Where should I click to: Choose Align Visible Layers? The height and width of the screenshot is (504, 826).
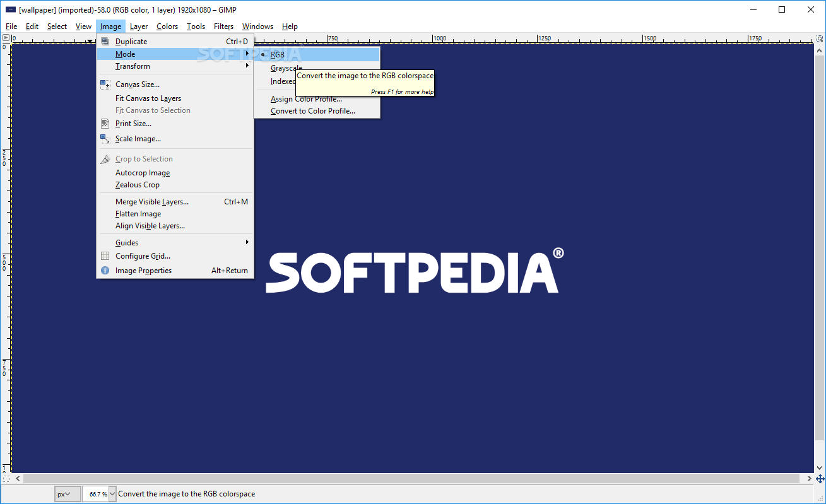click(x=175, y=226)
